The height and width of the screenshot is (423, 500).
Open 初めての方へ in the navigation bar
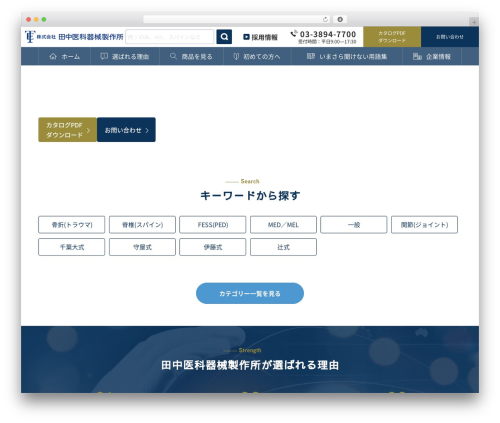pos(257,56)
